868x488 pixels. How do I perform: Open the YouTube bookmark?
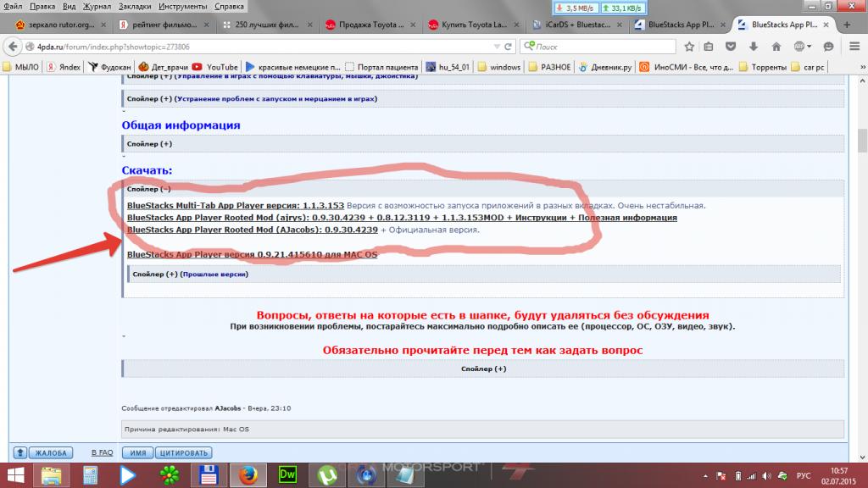coord(215,67)
